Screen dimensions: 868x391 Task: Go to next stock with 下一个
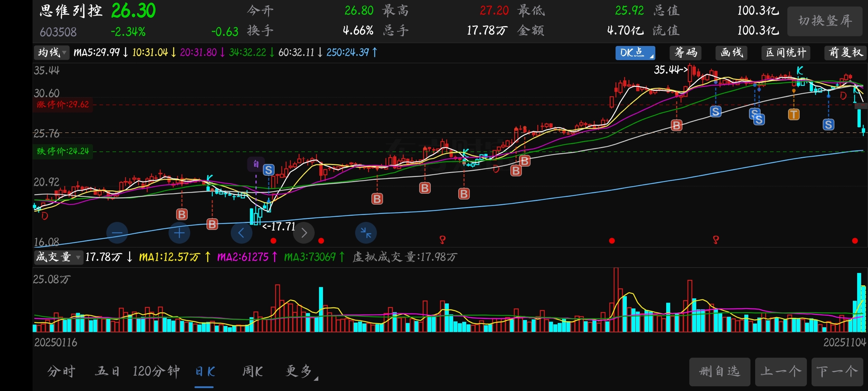tap(837, 372)
